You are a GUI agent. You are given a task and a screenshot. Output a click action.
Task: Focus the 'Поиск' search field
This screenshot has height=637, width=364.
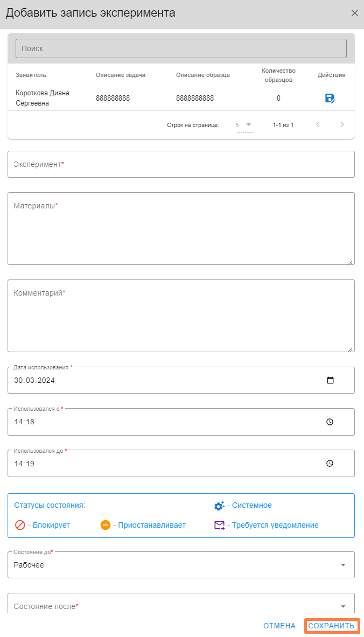181,48
